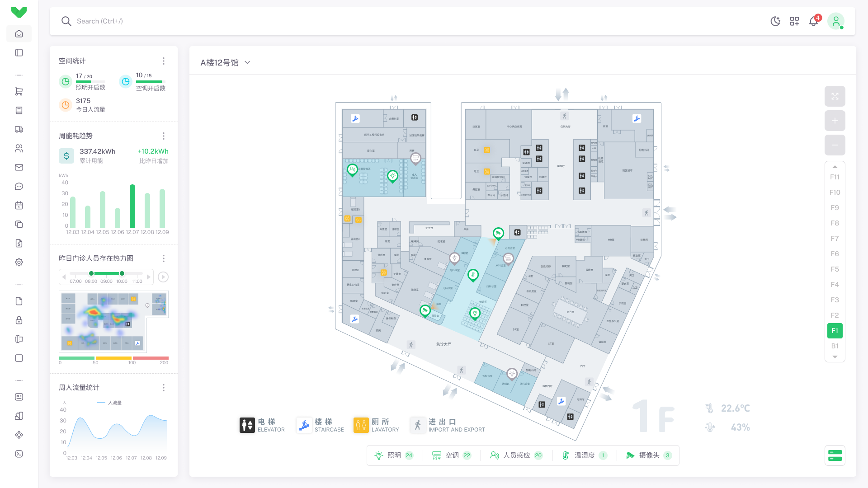Zoom in on the floor map
Screen dimensions: 868x488
835,121
